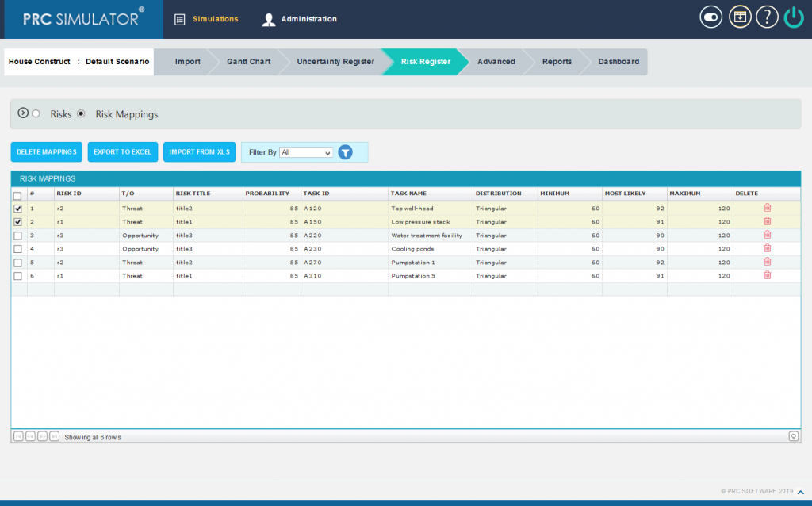Screen dimensions: 812x506
Task: Click the PRC Simulator logo
Action: point(83,19)
